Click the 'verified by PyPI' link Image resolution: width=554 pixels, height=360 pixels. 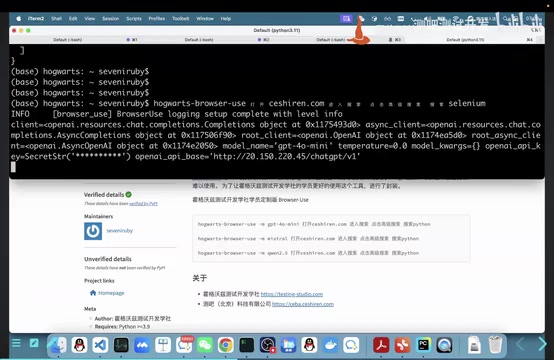[x=143, y=203]
